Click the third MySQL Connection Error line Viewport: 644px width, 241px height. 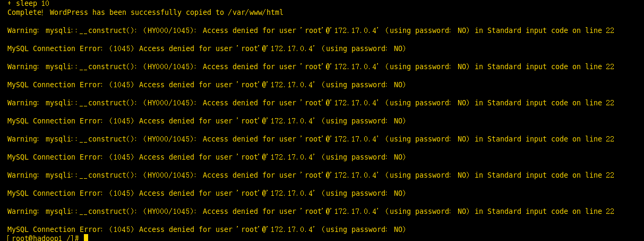point(207,121)
